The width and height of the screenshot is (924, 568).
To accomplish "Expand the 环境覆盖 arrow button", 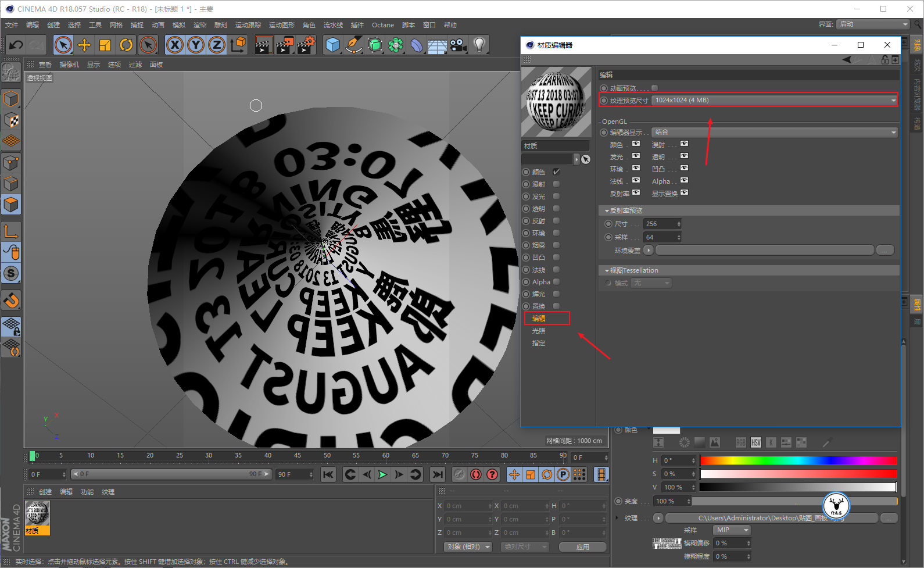I will (x=648, y=251).
